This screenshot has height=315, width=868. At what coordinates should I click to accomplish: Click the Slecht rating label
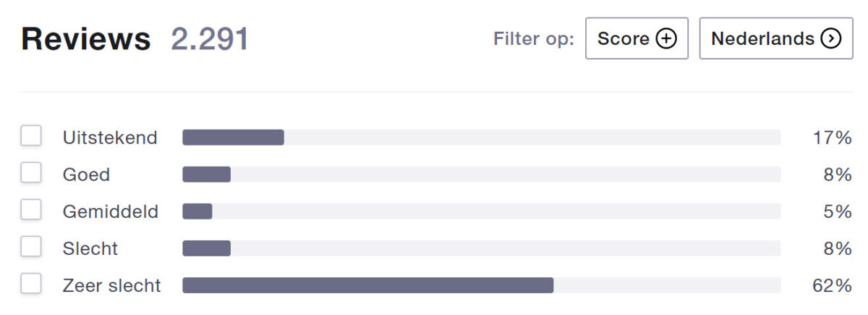[x=90, y=248]
